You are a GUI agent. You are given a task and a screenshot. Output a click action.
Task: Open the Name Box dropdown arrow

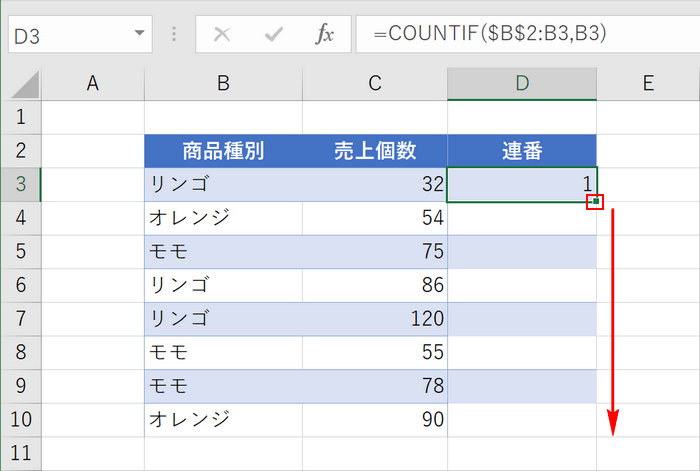click(x=140, y=33)
